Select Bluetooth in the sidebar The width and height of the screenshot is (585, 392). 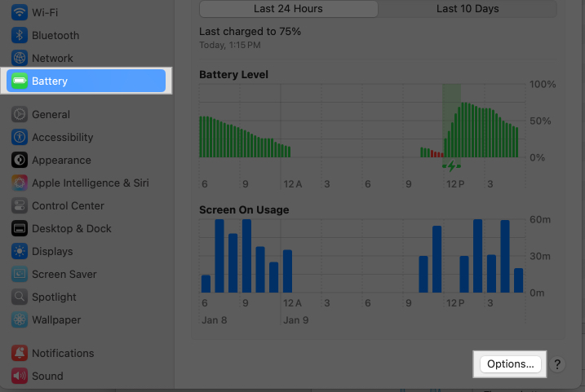click(86, 35)
